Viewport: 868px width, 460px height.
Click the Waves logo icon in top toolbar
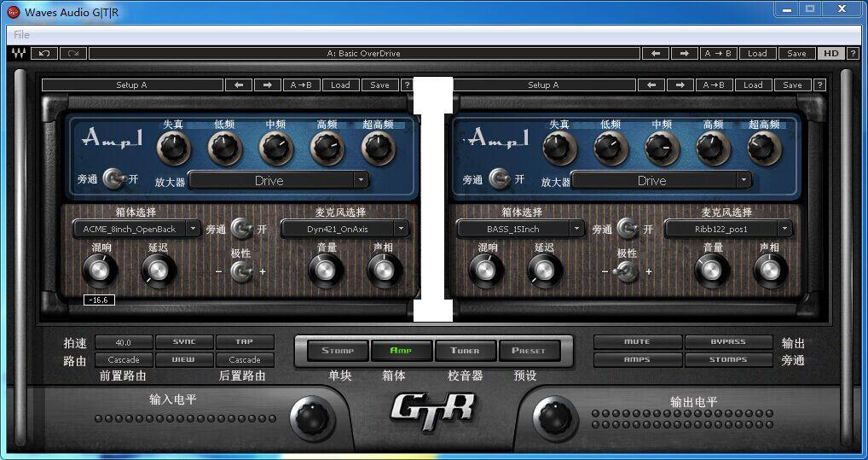click(18, 54)
